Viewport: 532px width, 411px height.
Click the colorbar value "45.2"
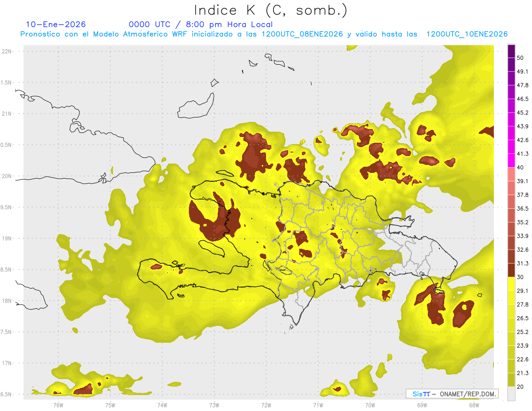[x=522, y=113]
